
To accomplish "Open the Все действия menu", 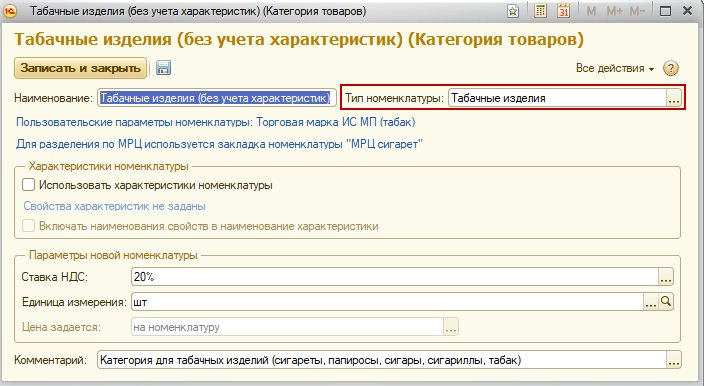I will pos(615,68).
